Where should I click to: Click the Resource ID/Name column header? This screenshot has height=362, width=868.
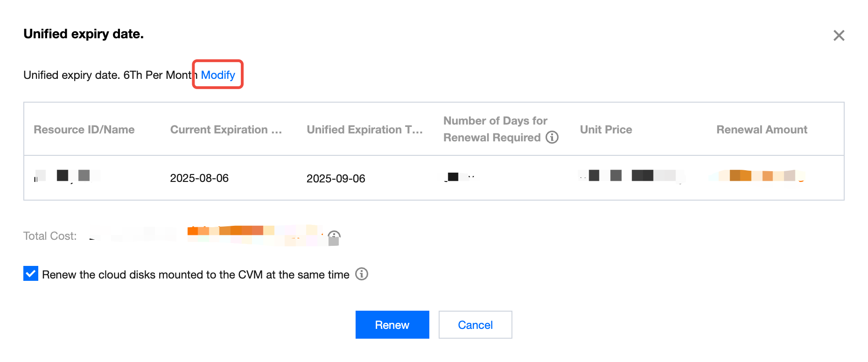pyautogui.click(x=84, y=130)
